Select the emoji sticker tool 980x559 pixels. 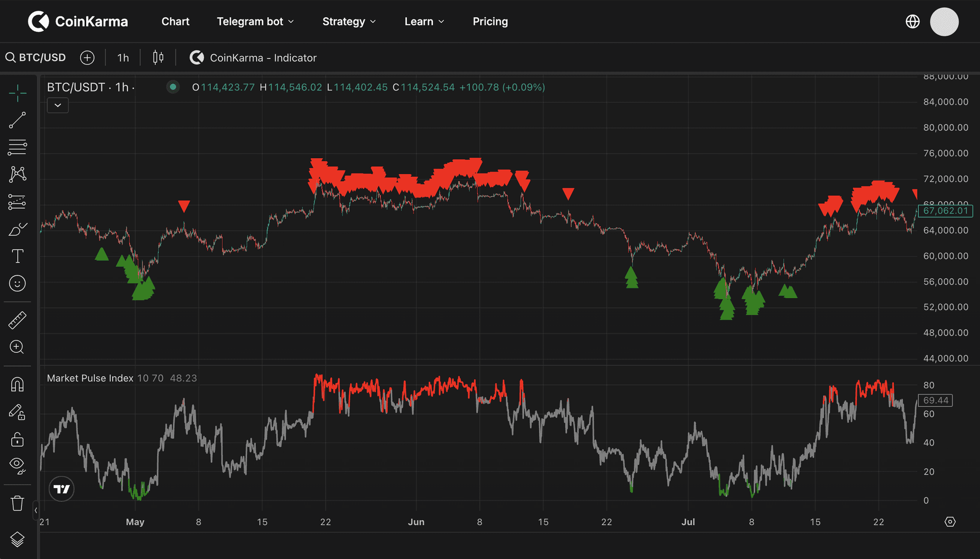point(17,283)
